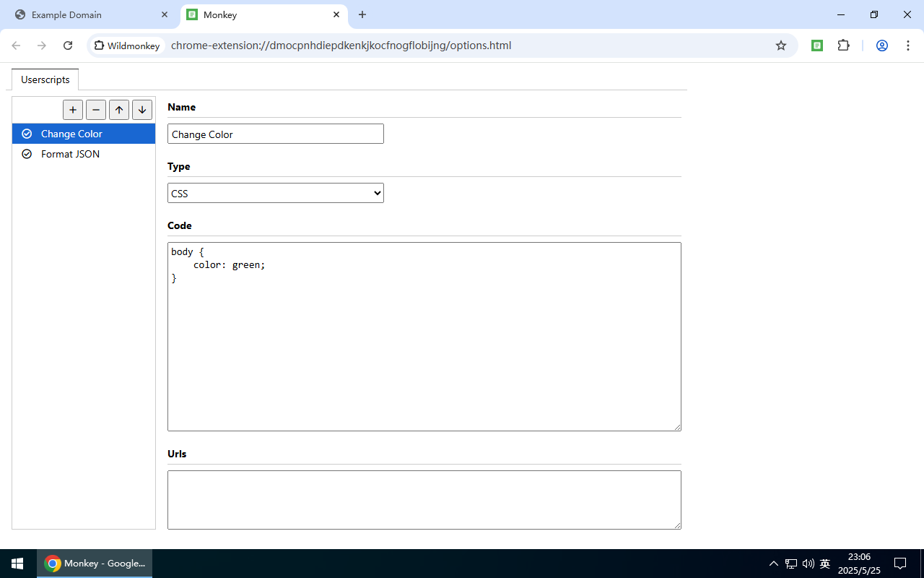Click the Urls textarea resize handle
Image resolution: width=924 pixels, height=578 pixels.
[x=677, y=525]
